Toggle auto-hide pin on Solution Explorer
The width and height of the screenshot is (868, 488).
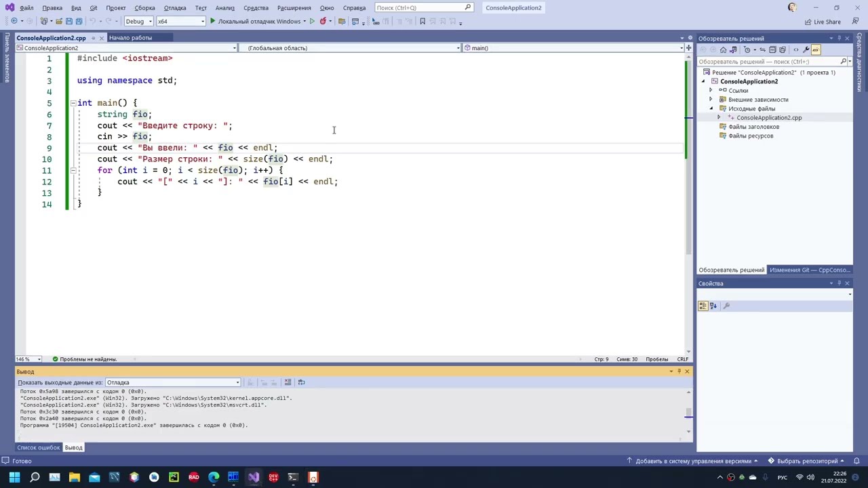click(839, 39)
